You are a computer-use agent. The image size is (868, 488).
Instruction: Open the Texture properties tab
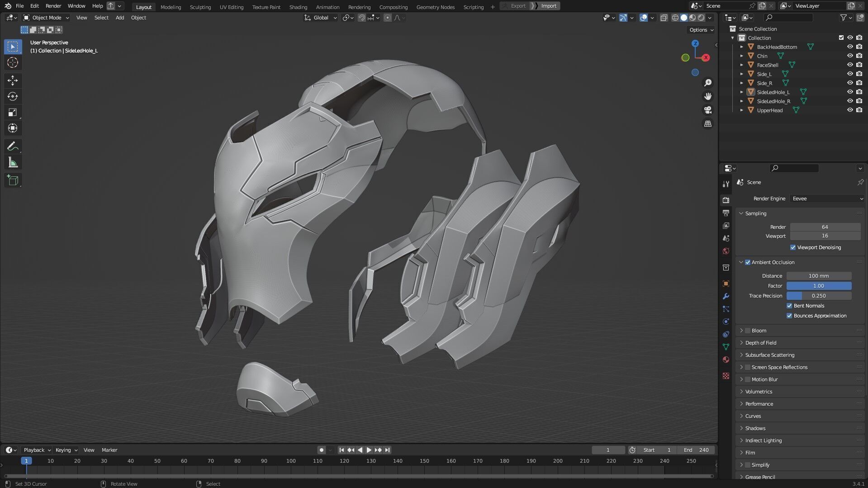(726, 376)
